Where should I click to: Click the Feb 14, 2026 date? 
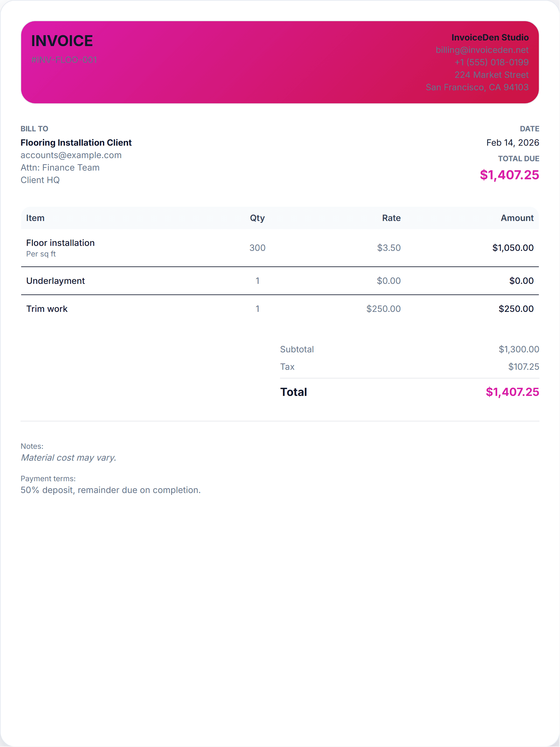click(x=512, y=143)
